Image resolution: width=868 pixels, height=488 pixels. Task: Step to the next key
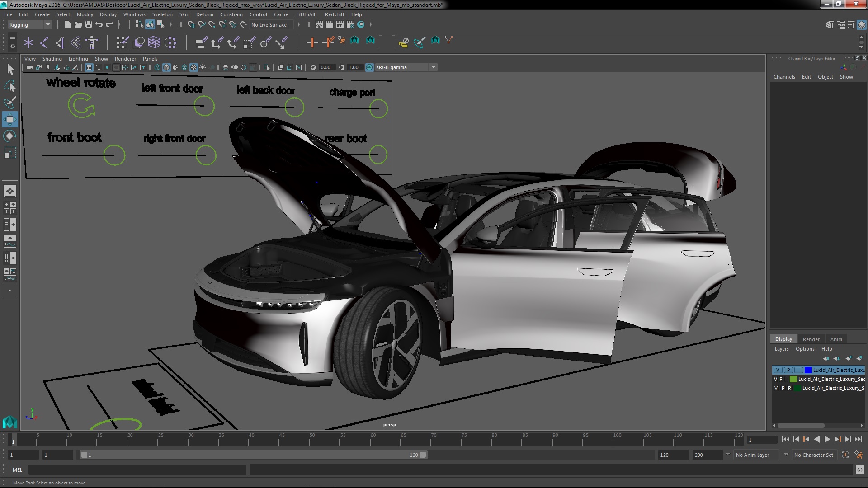837,439
